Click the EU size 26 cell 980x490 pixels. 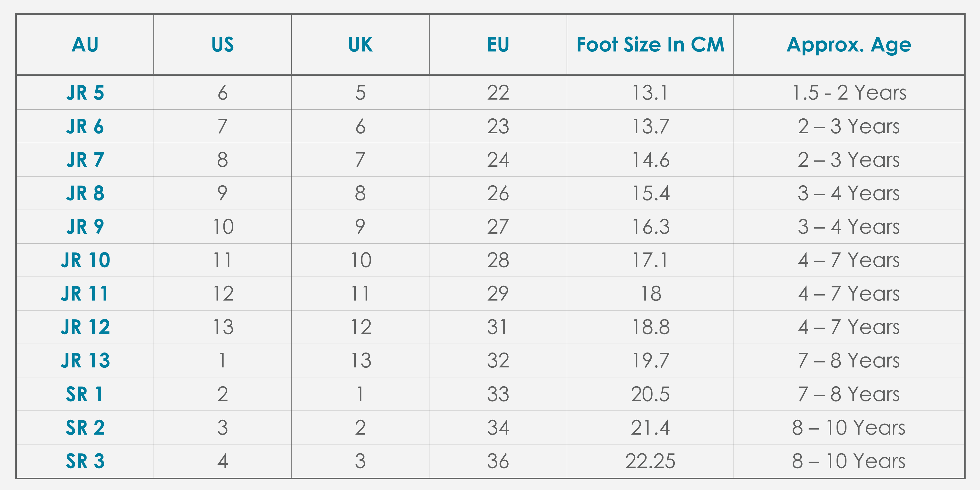point(498,193)
